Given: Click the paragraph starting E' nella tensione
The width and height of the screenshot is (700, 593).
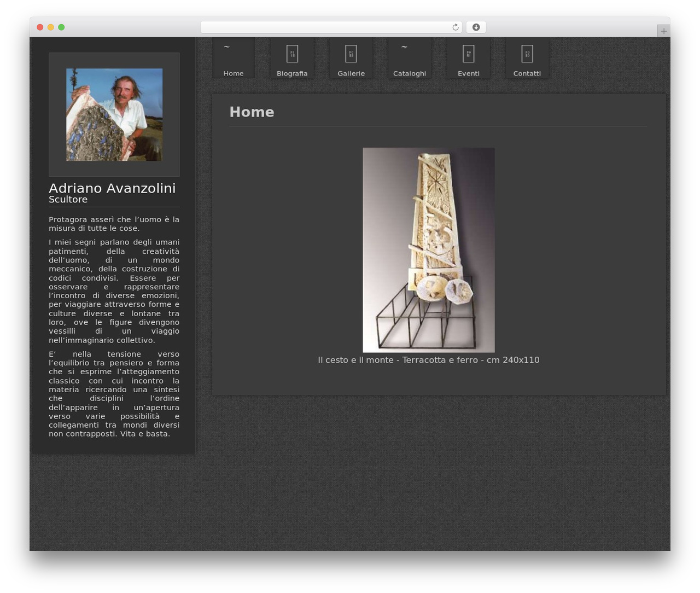Looking at the screenshot, I should 114,394.
